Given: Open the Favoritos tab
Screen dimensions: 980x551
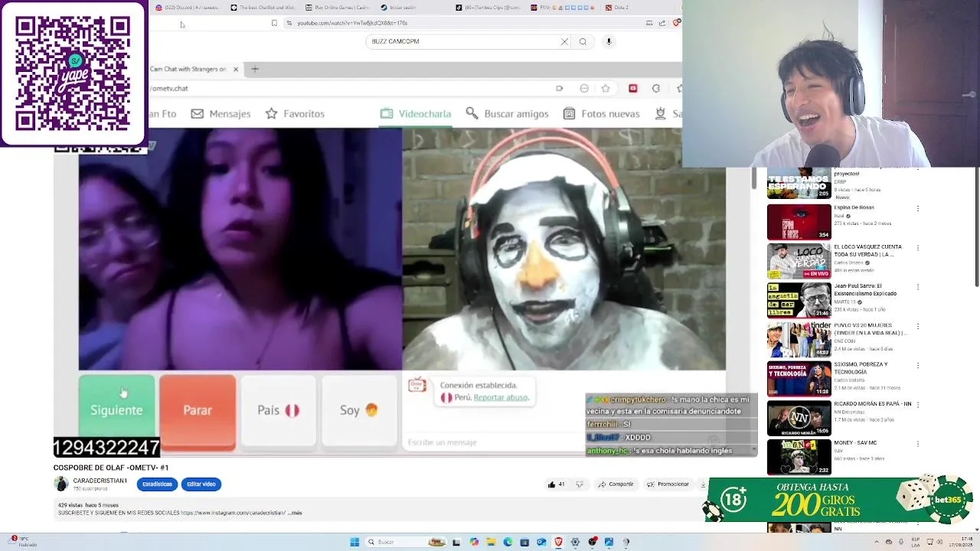Looking at the screenshot, I should click(x=295, y=113).
